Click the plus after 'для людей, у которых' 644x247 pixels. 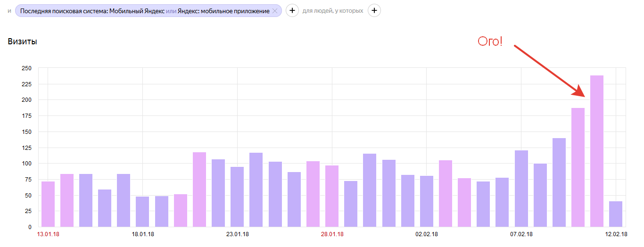coord(374,10)
